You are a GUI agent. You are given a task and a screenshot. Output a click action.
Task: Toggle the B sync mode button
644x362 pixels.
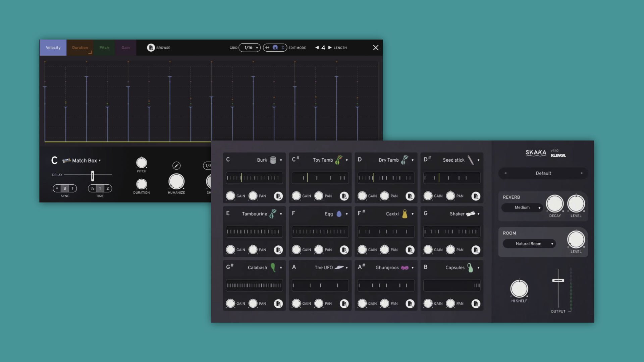point(65,188)
